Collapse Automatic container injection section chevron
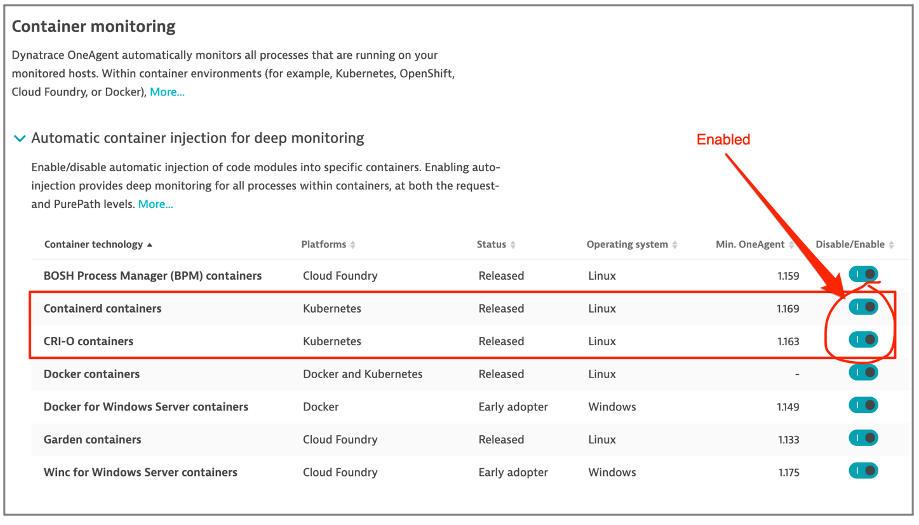The height and width of the screenshot is (525, 919). 20,139
